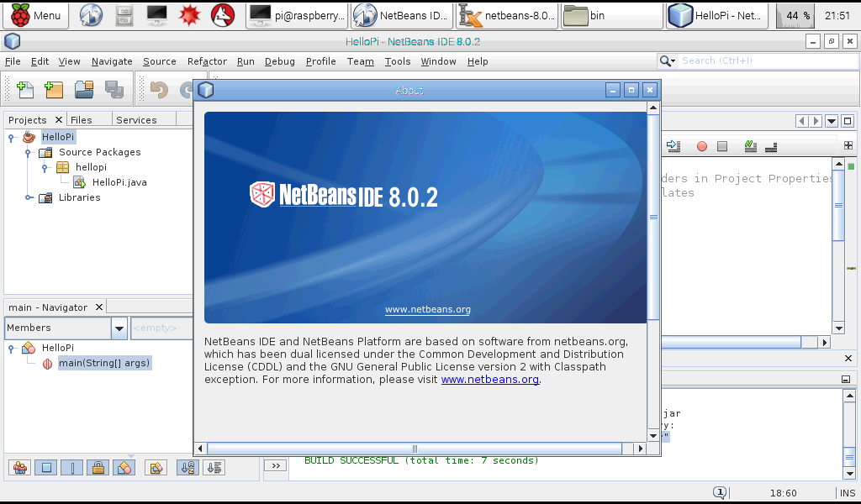Click the HelloPi project coffee cup icon
The width and height of the screenshot is (861, 504).
point(29,137)
